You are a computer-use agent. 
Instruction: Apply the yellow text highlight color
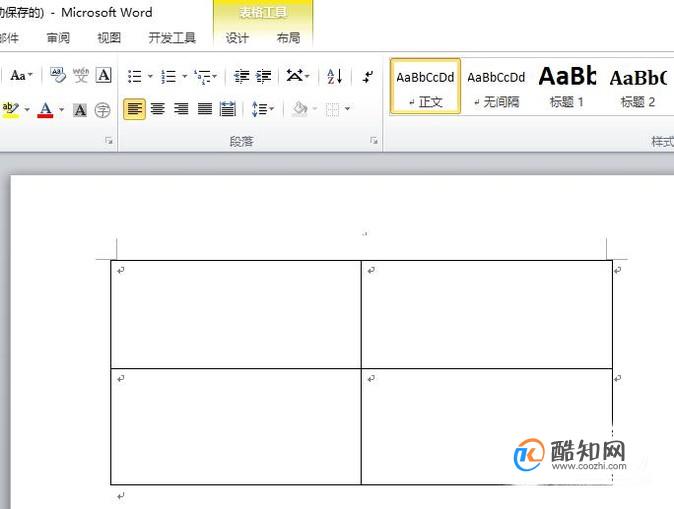coord(10,110)
